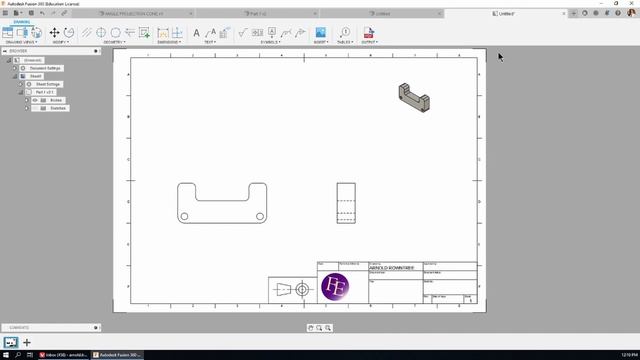Image resolution: width=640 pixels, height=360 pixels.
Task: Add a new design tab with plus
Action: tap(573, 13)
